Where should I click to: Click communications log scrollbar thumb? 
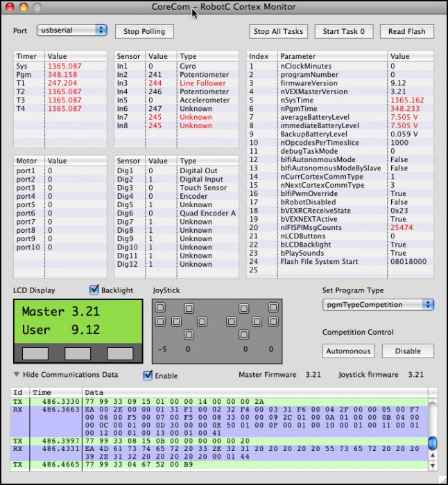point(433,443)
